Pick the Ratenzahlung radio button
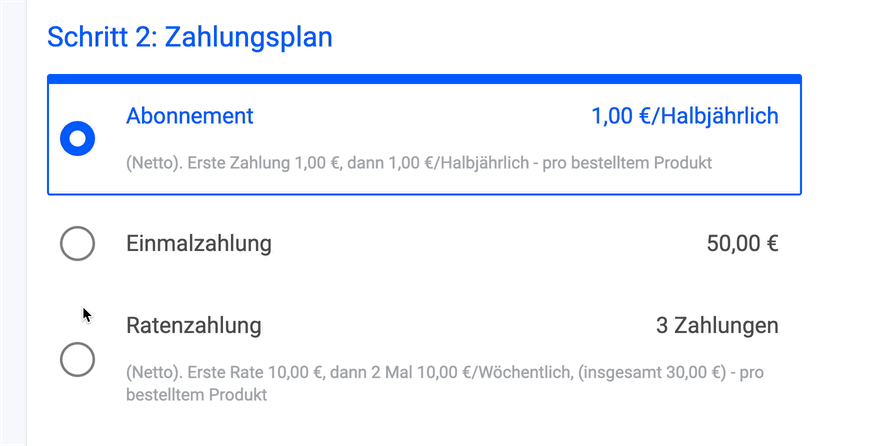The width and height of the screenshot is (876, 446). [78, 359]
